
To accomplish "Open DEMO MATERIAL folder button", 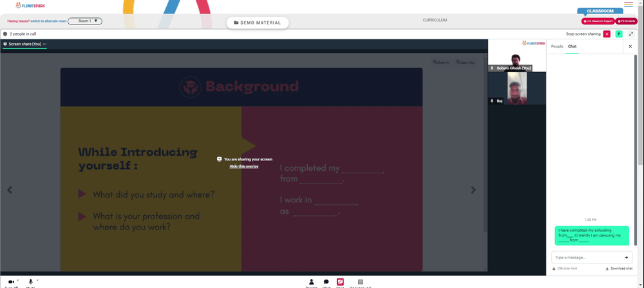I will (x=258, y=23).
